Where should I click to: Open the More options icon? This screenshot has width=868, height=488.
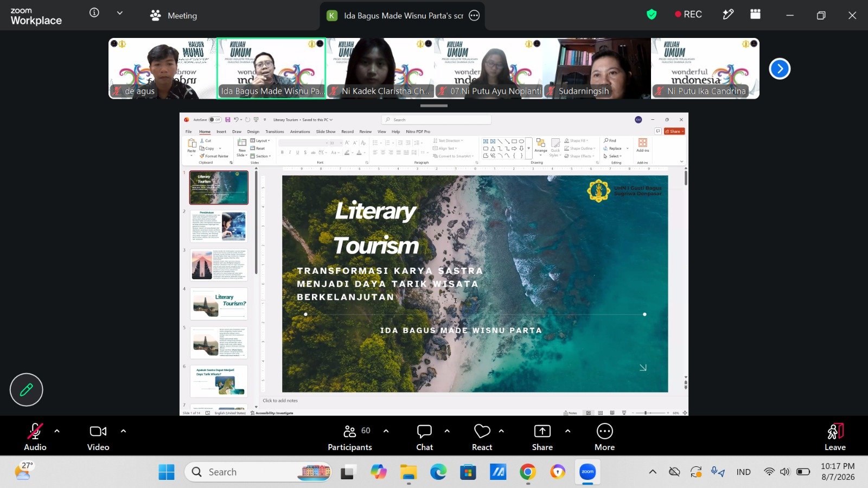[604, 431]
